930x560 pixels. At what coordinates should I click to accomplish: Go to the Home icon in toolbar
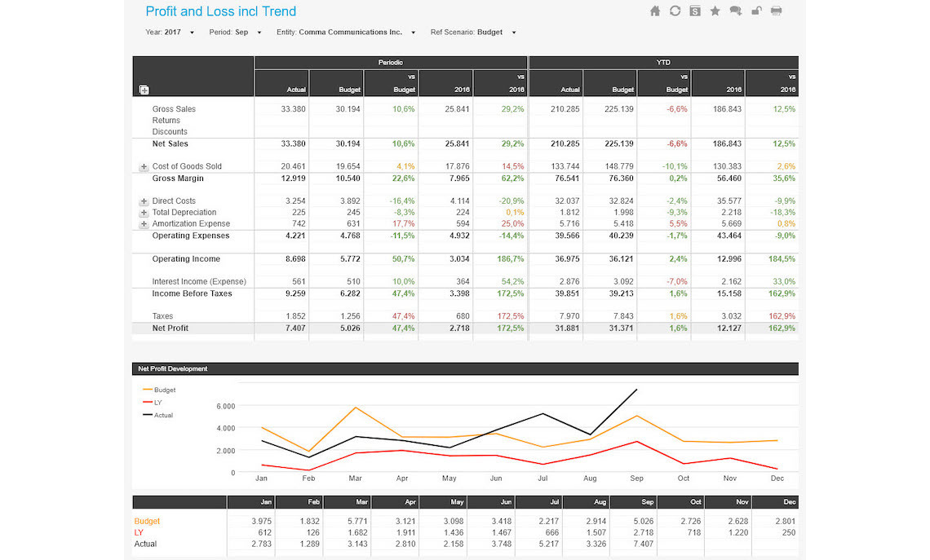[x=655, y=11]
